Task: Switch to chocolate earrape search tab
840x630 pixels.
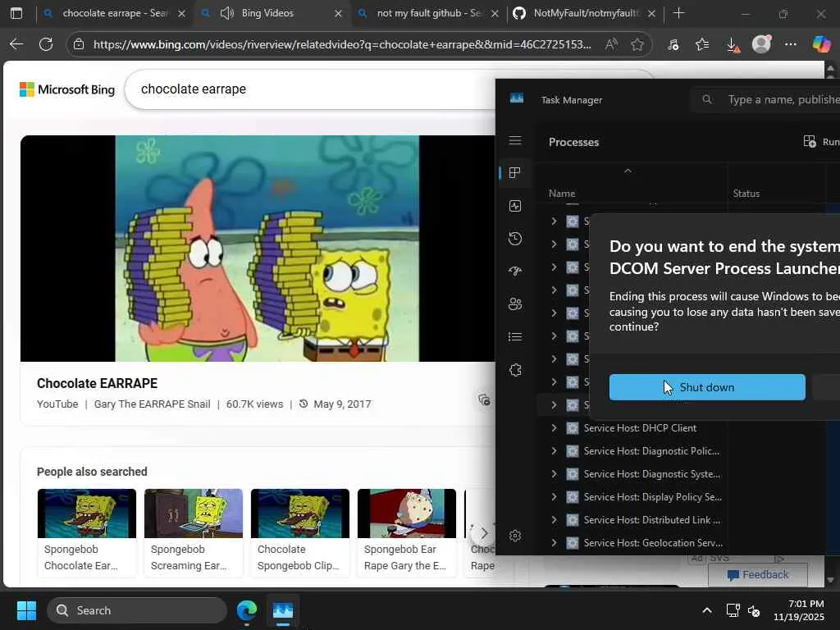Action: click(114, 13)
